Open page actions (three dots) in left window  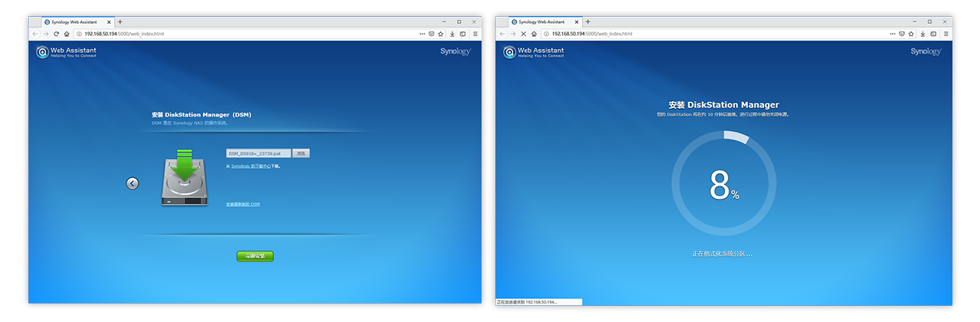422,34
